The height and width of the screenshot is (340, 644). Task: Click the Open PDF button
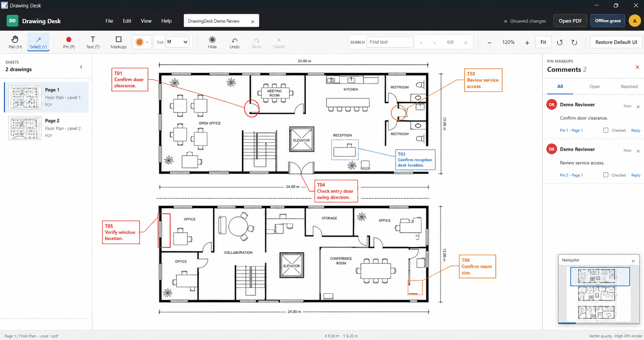tap(570, 21)
